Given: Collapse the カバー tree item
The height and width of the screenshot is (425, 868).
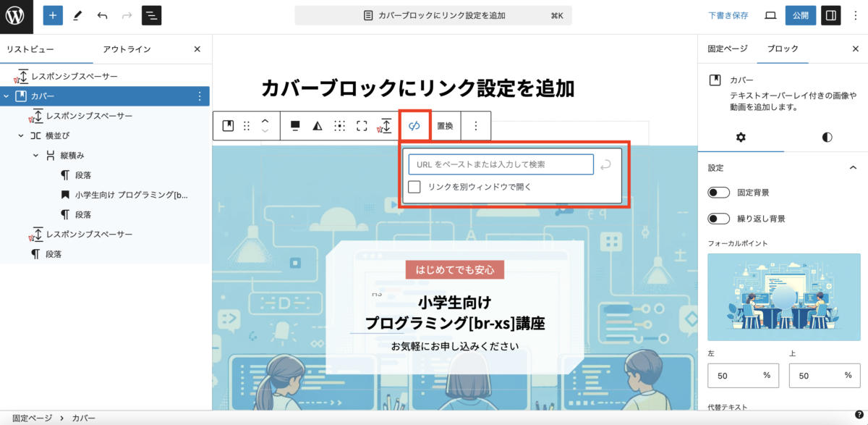Looking at the screenshot, I should [x=6, y=96].
